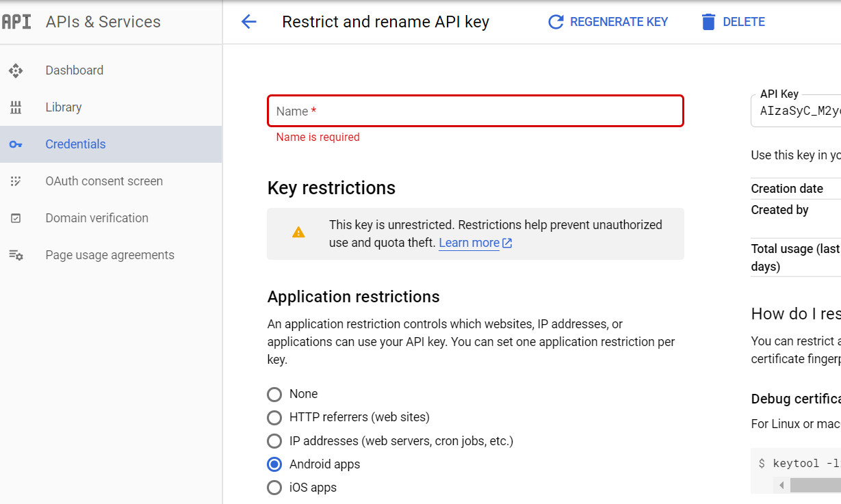Click the REGENERATE KEY button label
The image size is (841, 504).
pos(619,22)
